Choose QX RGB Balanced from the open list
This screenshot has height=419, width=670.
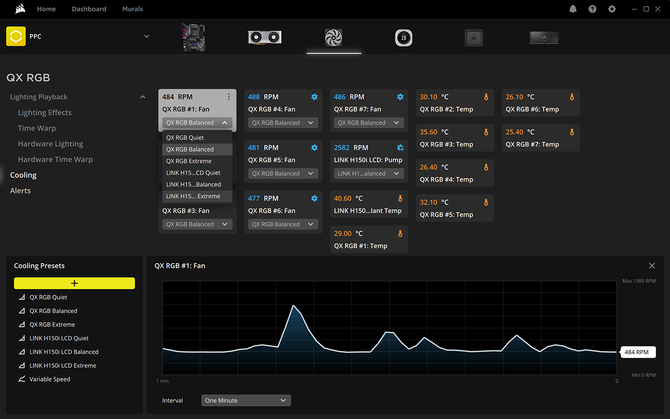coord(197,149)
